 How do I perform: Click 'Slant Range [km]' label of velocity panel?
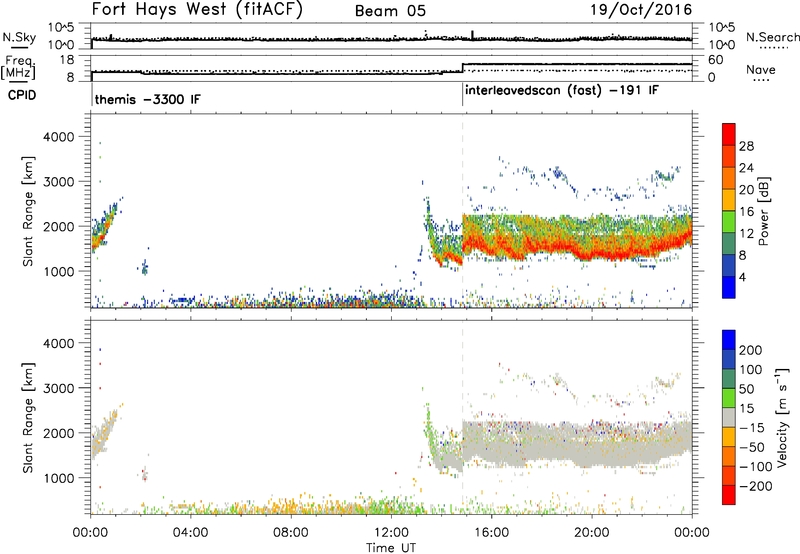pos(28,417)
